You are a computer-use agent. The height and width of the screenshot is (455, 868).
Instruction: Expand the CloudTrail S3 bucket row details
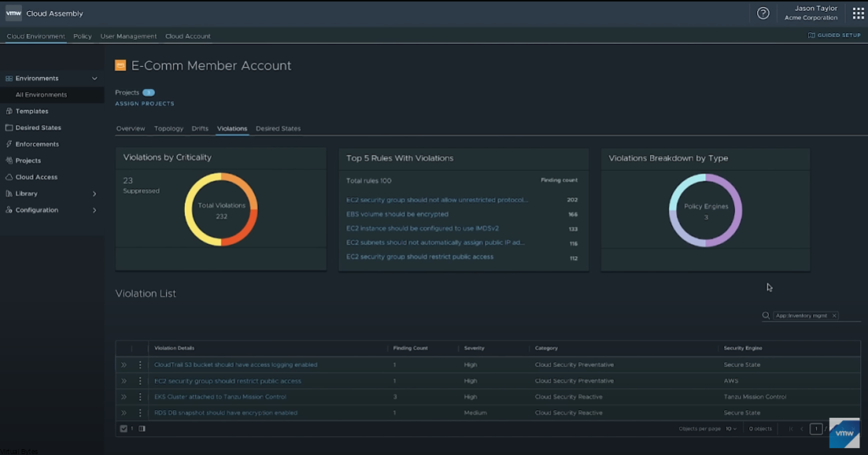click(124, 365)
